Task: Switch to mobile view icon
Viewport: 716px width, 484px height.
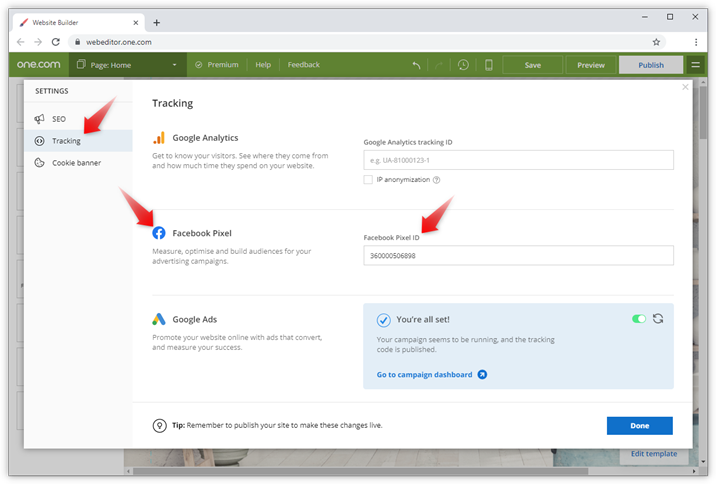Action: [488, 65]
